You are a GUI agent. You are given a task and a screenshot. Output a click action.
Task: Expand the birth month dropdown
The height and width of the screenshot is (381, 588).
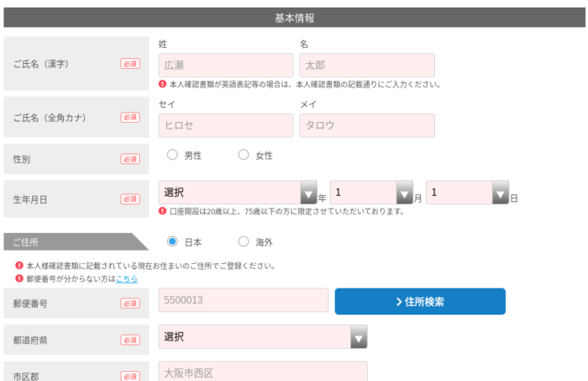click(x=371, y=193)
